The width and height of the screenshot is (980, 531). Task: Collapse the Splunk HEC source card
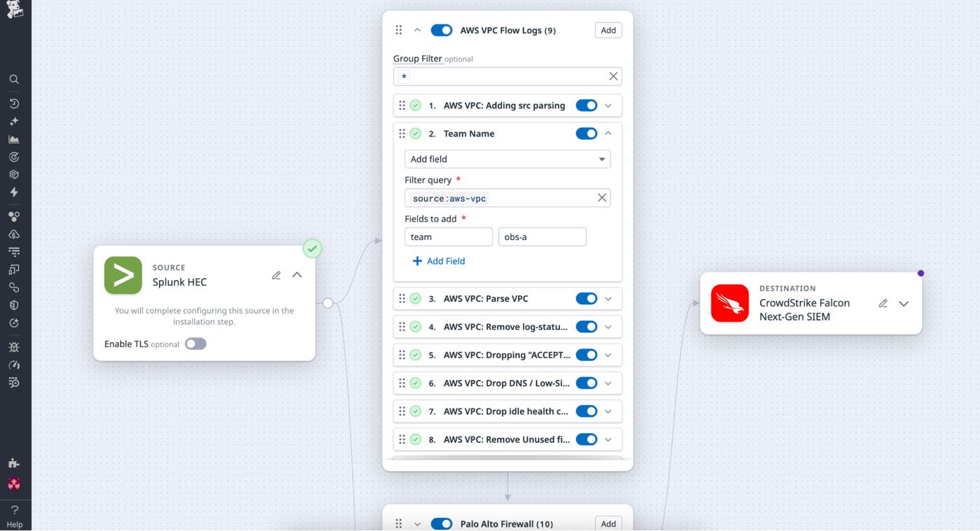[297, 275]
